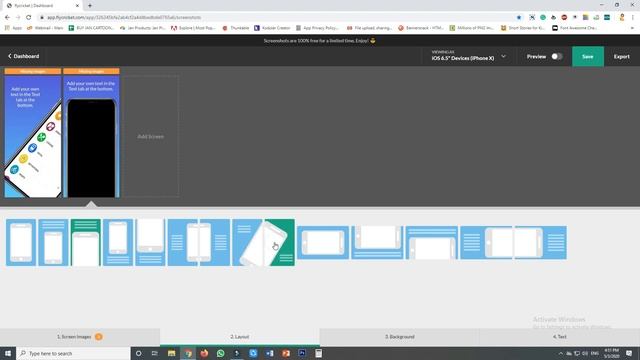Open the Font Awesome bookmark
Image resolution: width=640 pixels, height=360 pixels.
[574, 28]
